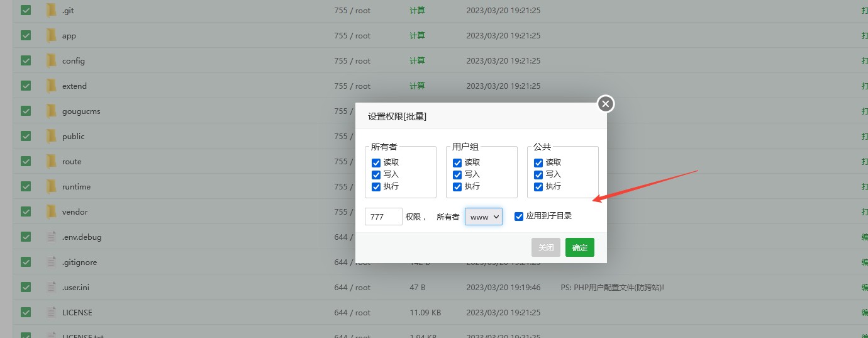The width and height of the screenshot is (868, 338).
Task: Deselect the .user.ini row checkbox
Action: point(26,287)
